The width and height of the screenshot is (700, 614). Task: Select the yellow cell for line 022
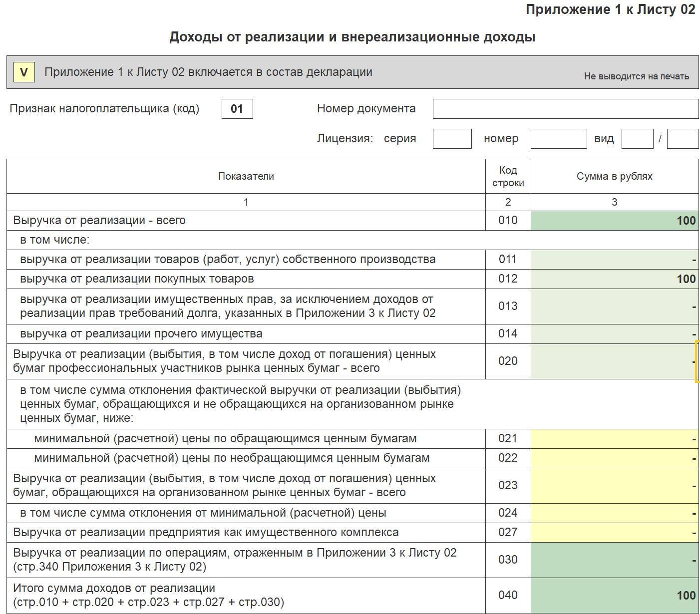tap(615, 458)
